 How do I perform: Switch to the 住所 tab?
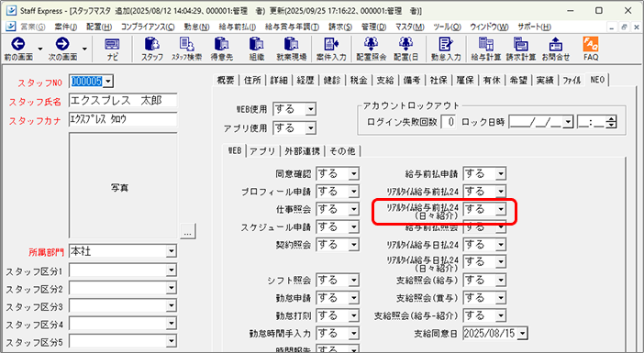(x=252, y=81)
